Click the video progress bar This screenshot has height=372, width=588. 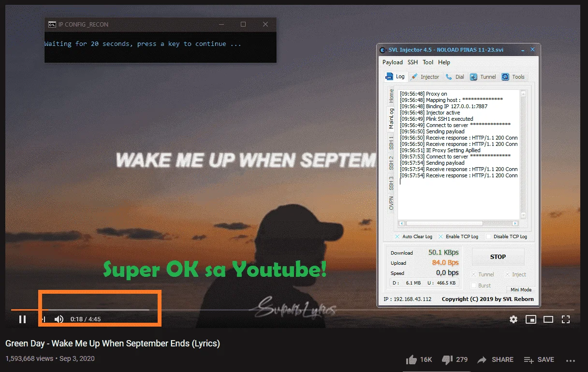(293, 310)
